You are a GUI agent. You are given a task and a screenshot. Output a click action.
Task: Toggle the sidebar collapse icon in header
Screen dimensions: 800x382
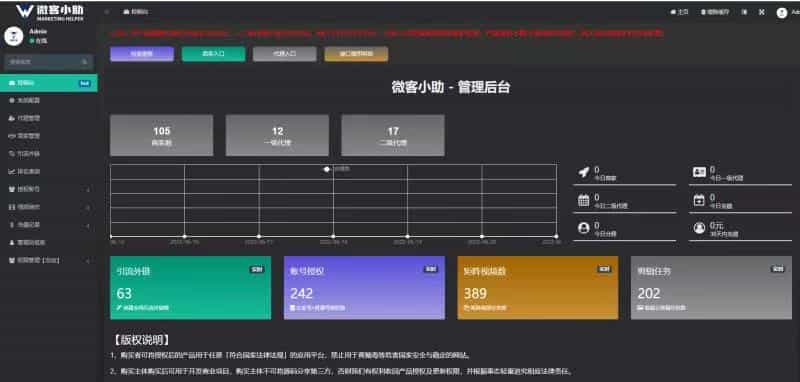point(107,12)
